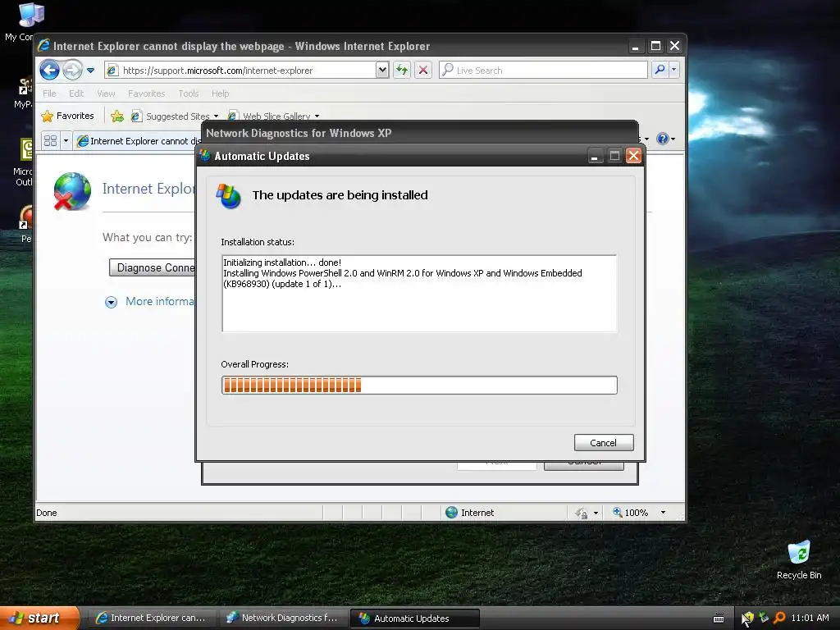Open the Help menu in Internet Explorer

coord(220,94)
